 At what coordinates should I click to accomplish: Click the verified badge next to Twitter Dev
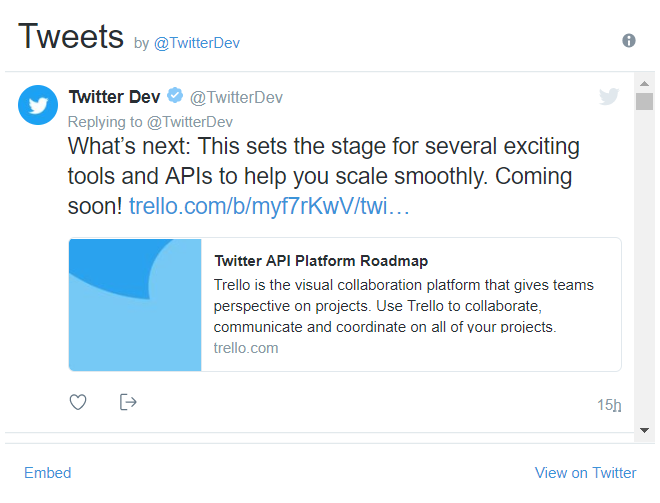[x=175, y=96]
